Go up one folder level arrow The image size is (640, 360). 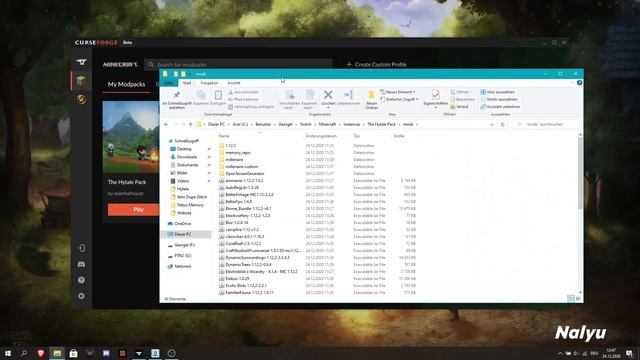coord(190,124)
